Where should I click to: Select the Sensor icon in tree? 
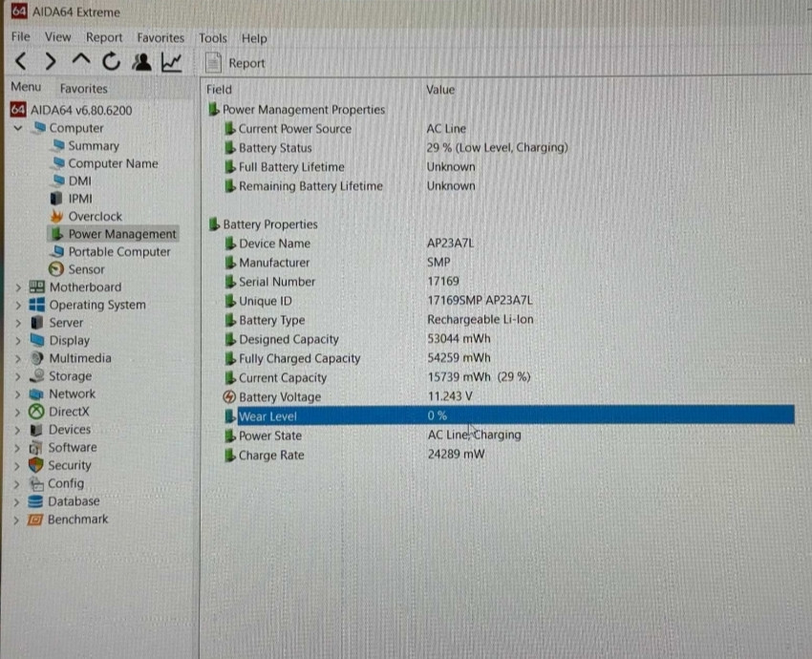(x=56, y=269)
